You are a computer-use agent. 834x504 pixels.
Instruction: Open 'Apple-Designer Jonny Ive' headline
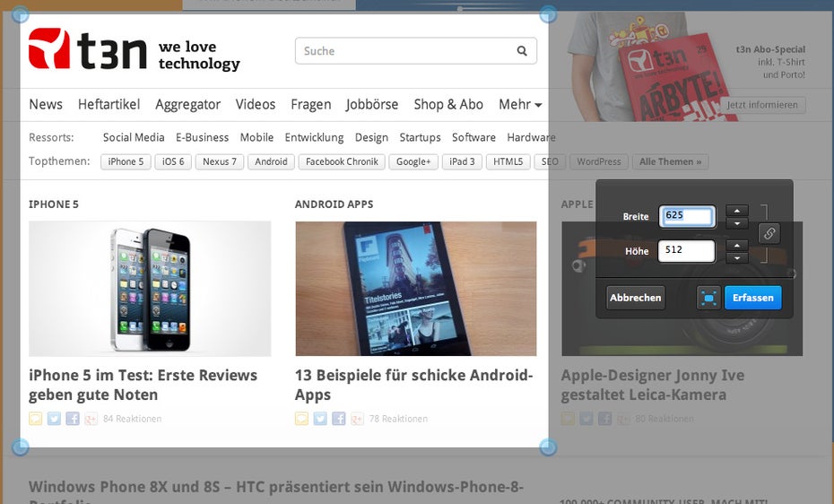tap(653, 385)
